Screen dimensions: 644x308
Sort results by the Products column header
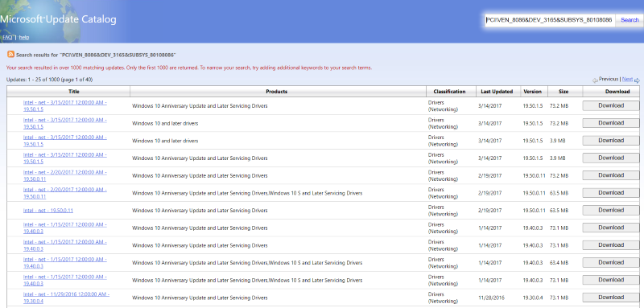tap(277, 92)
